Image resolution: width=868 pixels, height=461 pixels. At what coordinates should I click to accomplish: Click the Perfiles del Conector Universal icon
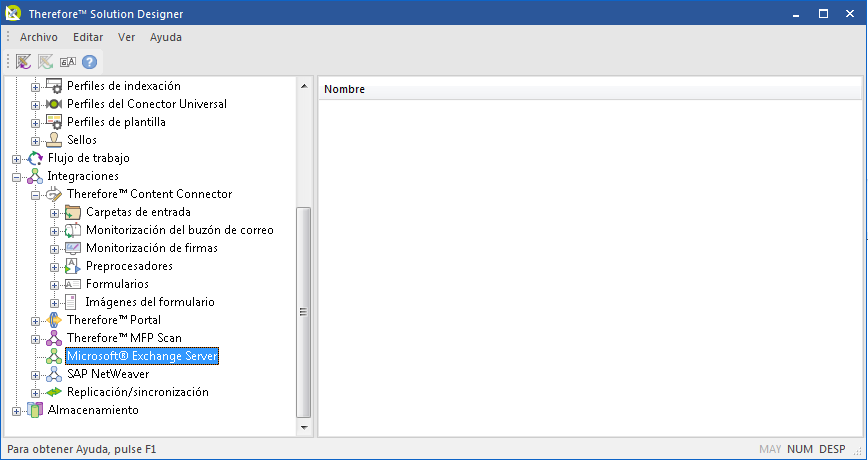(54, 104)
